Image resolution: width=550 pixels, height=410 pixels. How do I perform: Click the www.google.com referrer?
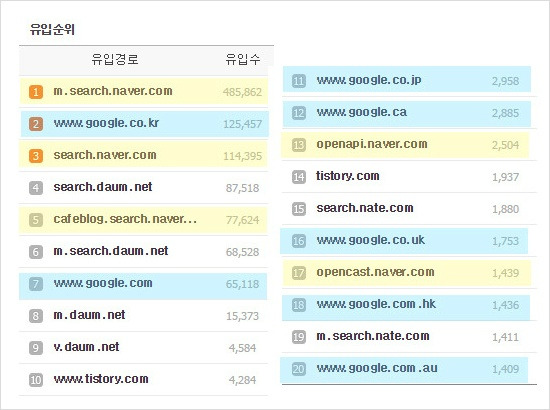point(103,283)
